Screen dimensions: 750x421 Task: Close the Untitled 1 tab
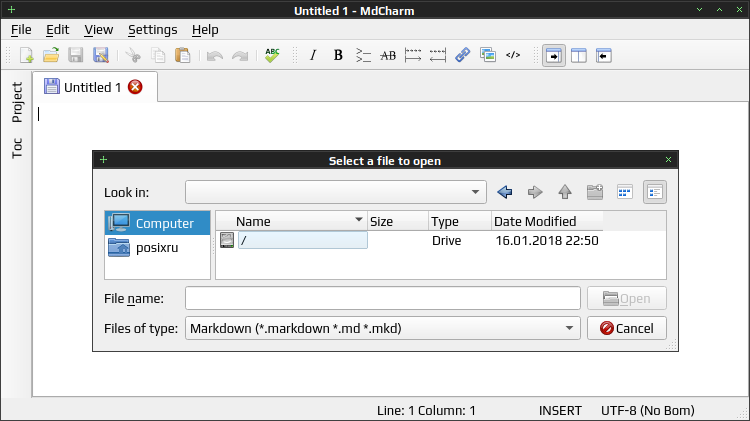point(135,87)
